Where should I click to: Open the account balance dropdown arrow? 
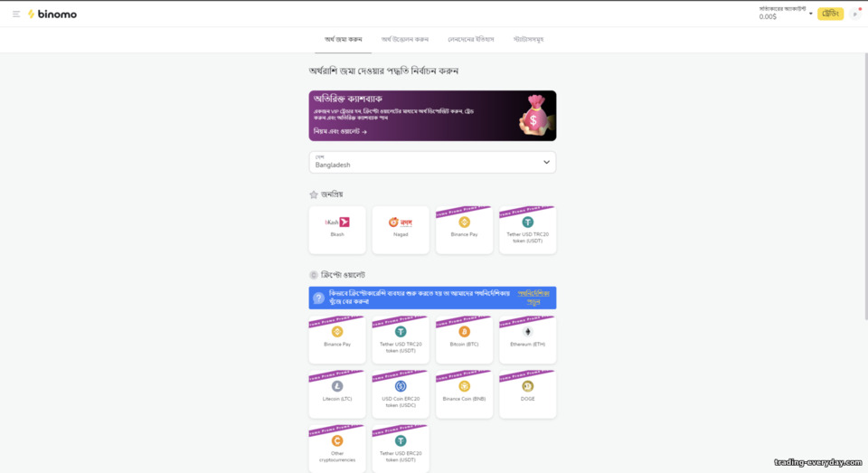810,14
